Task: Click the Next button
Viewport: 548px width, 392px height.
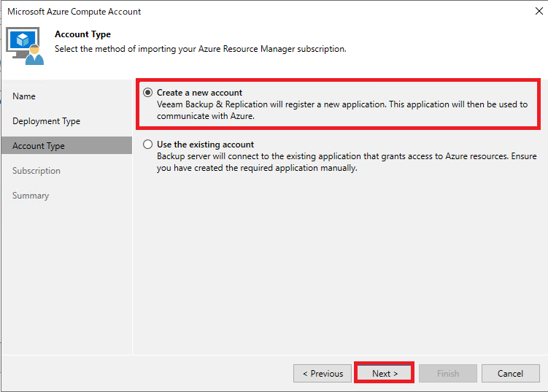Action: click(385, 373)
